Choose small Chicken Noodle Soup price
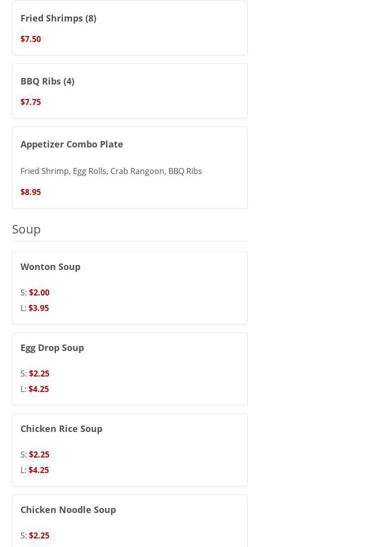 point(39,535)
